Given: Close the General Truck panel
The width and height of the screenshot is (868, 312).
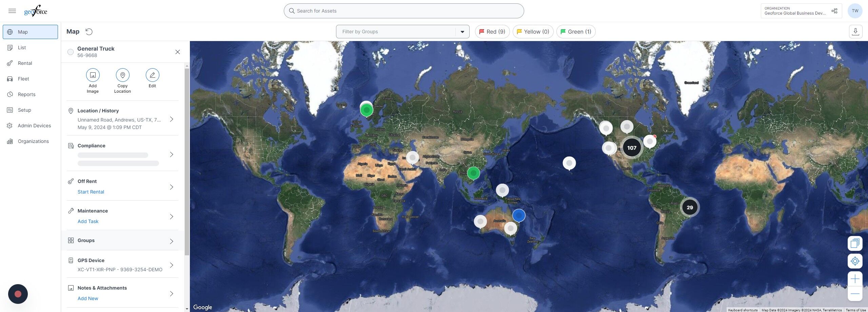Looking at the screenshot, I should click(177, 52).
